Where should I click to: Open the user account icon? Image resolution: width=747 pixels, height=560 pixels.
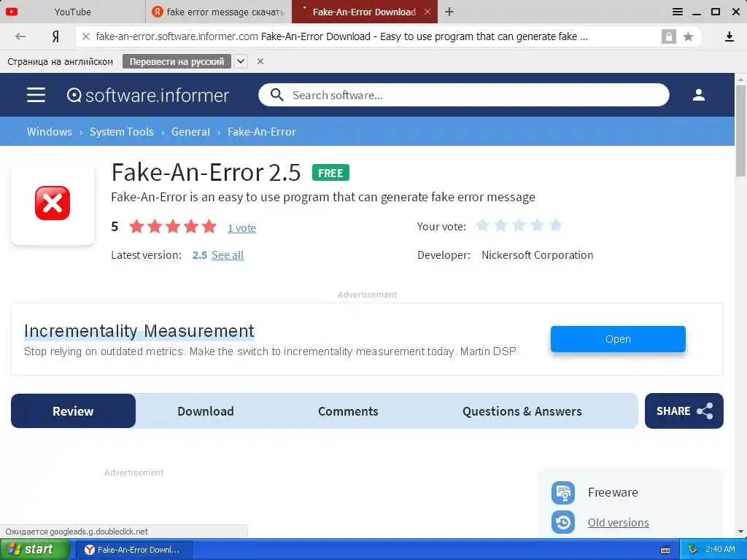698,95
